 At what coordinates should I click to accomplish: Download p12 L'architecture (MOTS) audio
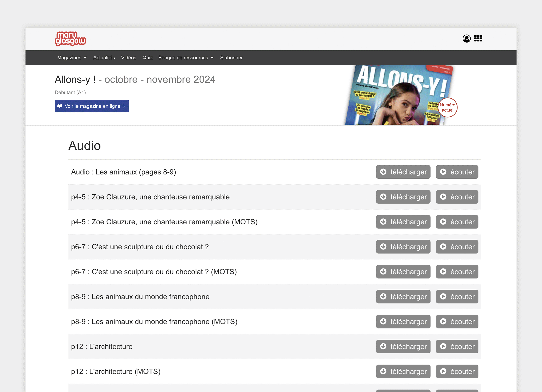coord(403,372)
